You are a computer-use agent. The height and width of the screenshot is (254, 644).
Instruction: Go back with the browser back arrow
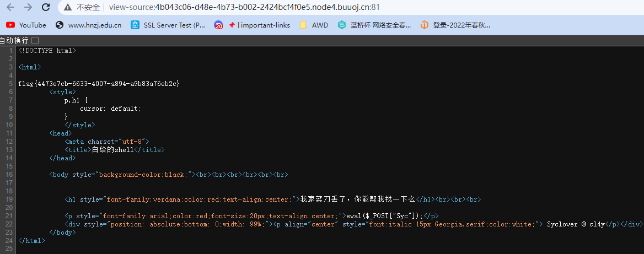tap(10, 7)
